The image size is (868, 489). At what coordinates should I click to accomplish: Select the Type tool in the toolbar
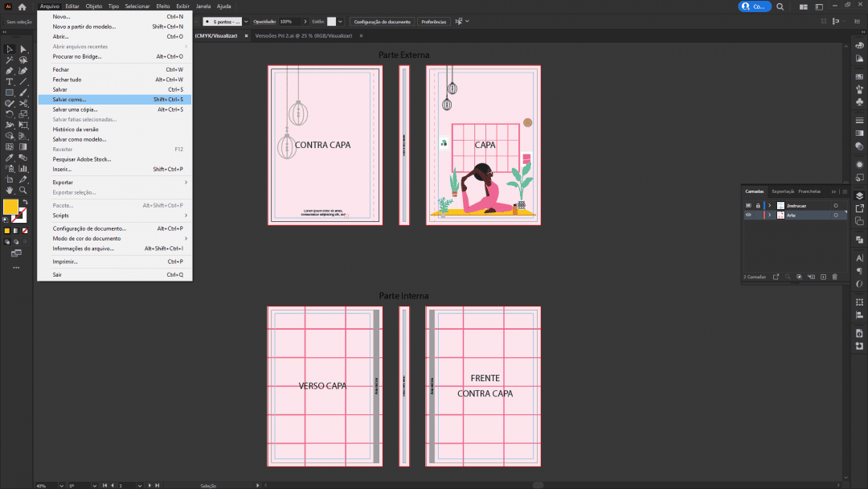10,82
